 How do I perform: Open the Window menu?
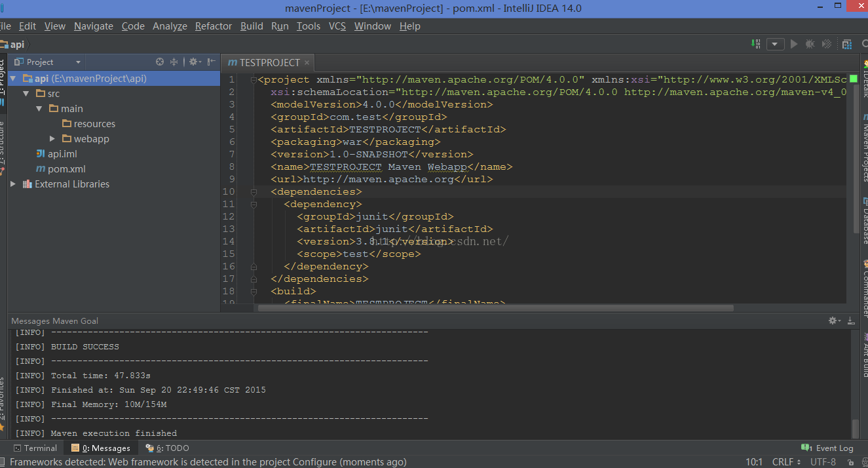(373, 26)
